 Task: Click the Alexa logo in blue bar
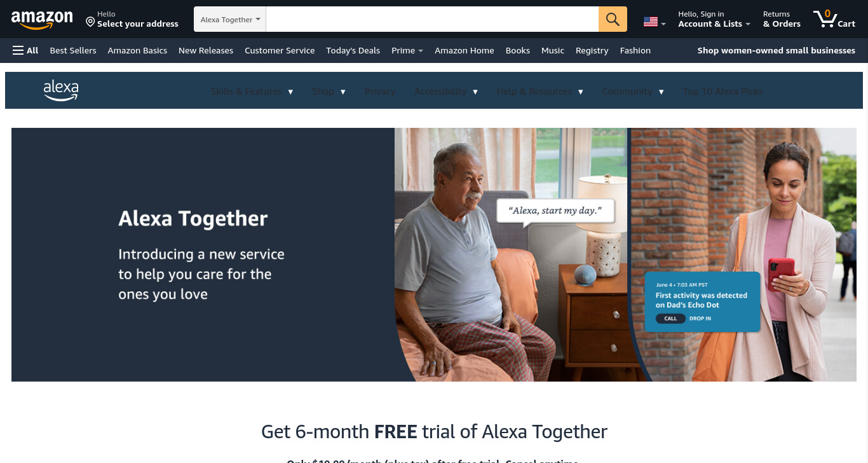[x=61, y=91]
